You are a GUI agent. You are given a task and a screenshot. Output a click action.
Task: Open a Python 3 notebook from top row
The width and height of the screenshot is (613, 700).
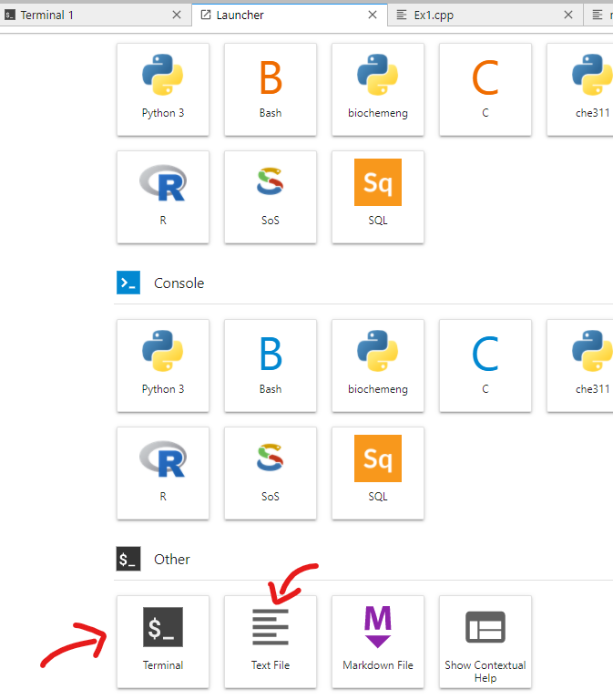point(163,89)
